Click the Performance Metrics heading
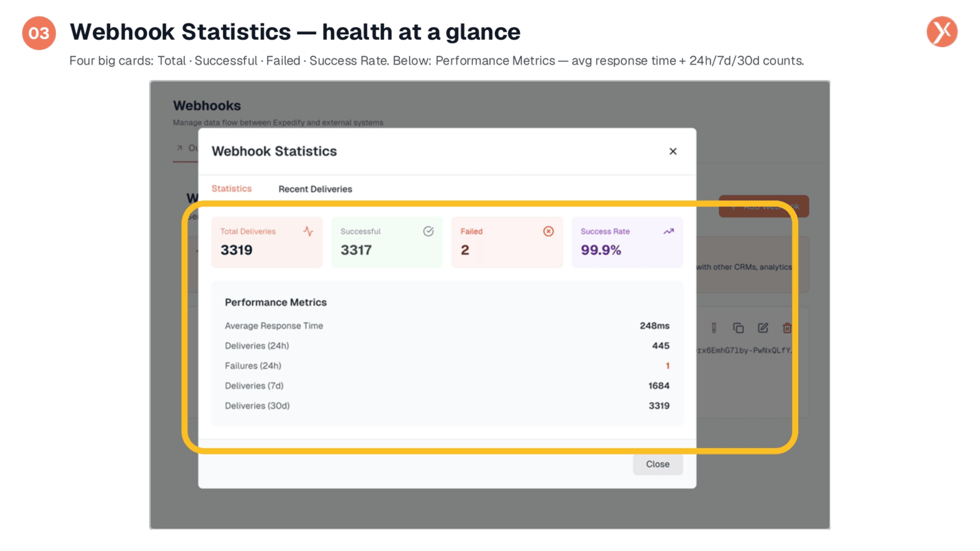 coord(276,302)
